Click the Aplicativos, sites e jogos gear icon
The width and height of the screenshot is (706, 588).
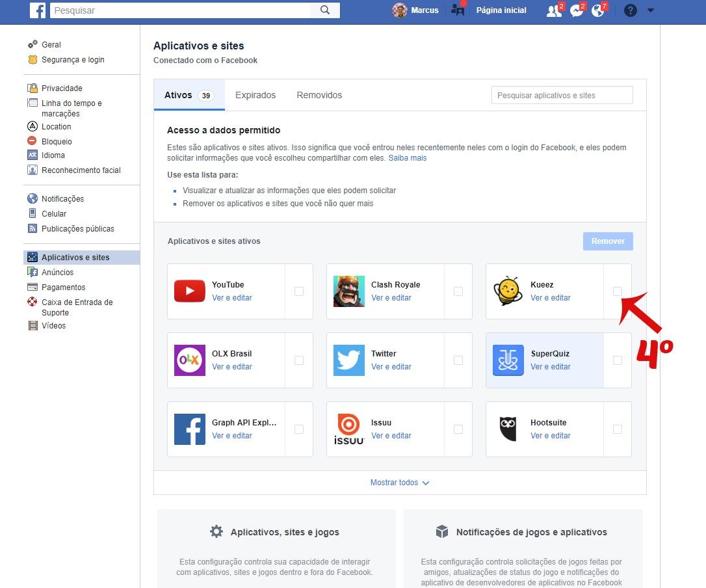pos(216,531)
